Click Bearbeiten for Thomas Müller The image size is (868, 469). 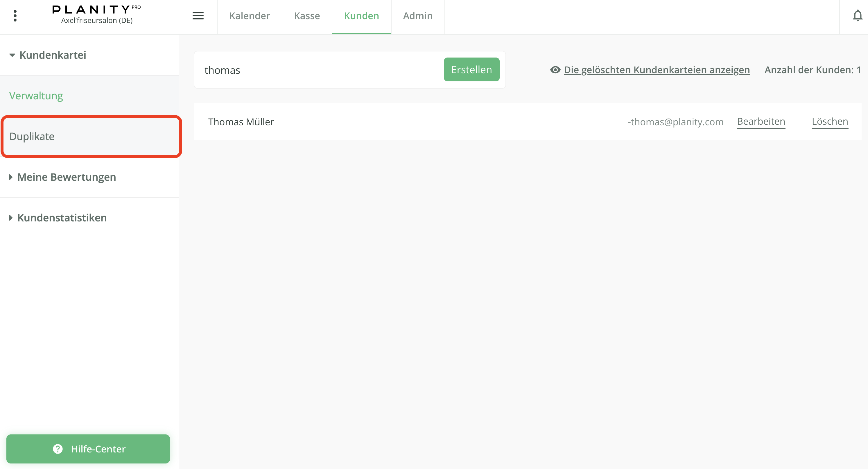(x=761, y=121)
